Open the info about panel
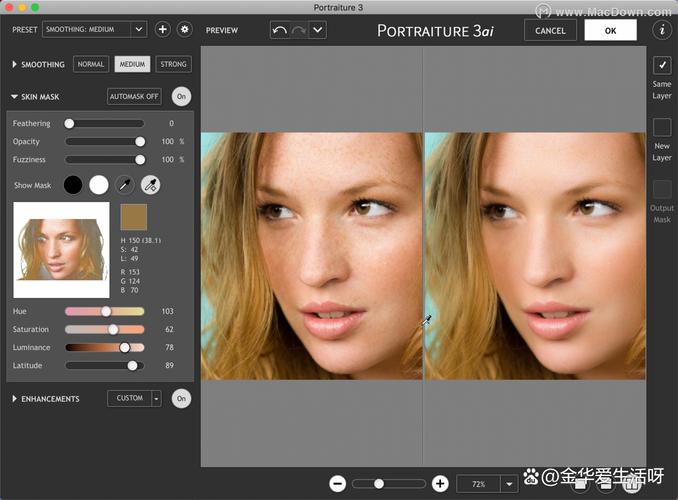 [662, 30]
